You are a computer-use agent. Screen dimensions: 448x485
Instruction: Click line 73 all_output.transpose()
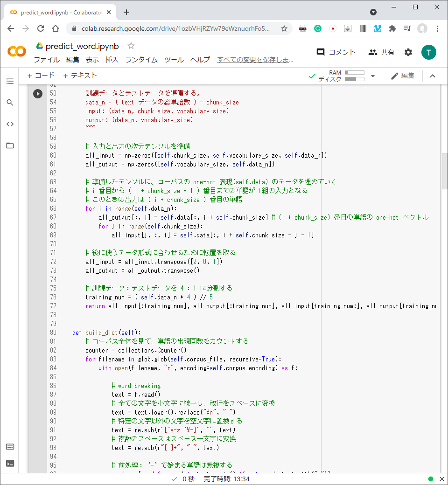[142, 270]
